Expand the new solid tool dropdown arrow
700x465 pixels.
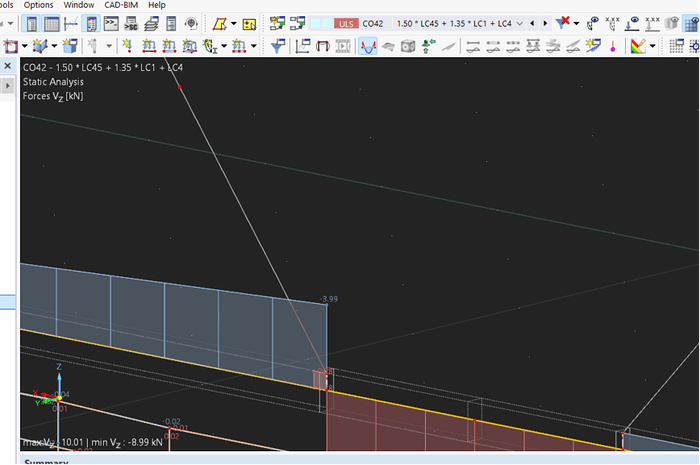(54, 46)
